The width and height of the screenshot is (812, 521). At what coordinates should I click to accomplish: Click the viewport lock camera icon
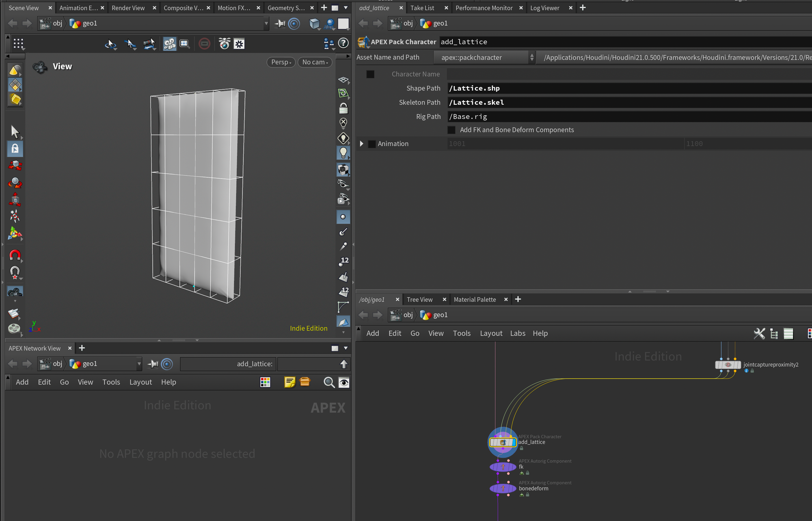(343, 108)
